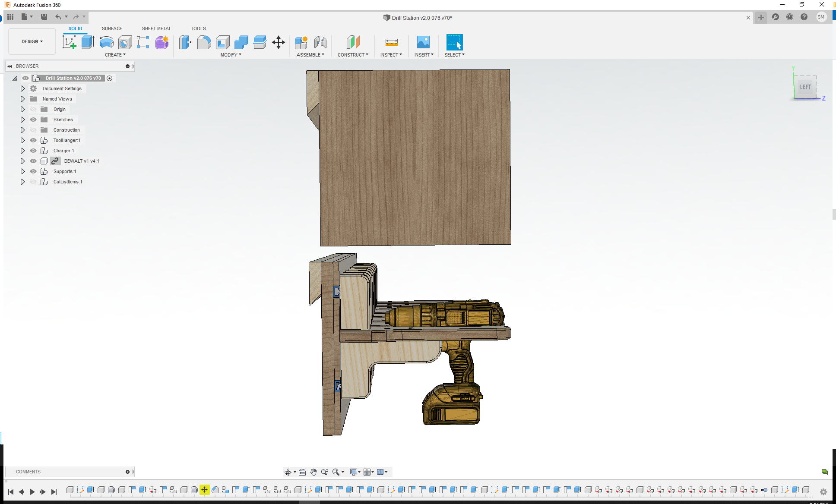Click the SM user account button
This screenshot has width=836, height=504.
tap(821, 17)
